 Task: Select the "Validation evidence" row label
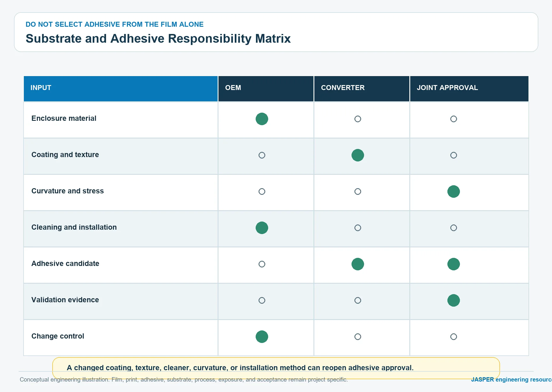65,300
